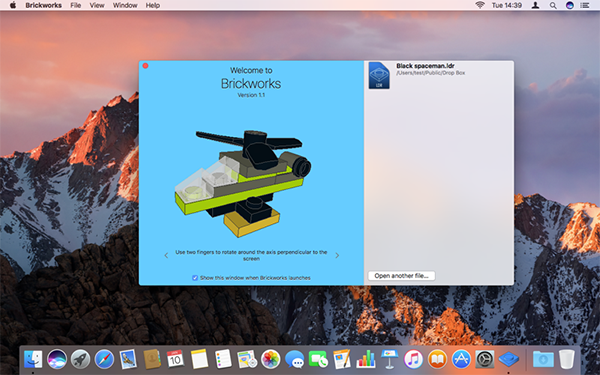
Task: Open the Window menu
Action: point(125,5)
